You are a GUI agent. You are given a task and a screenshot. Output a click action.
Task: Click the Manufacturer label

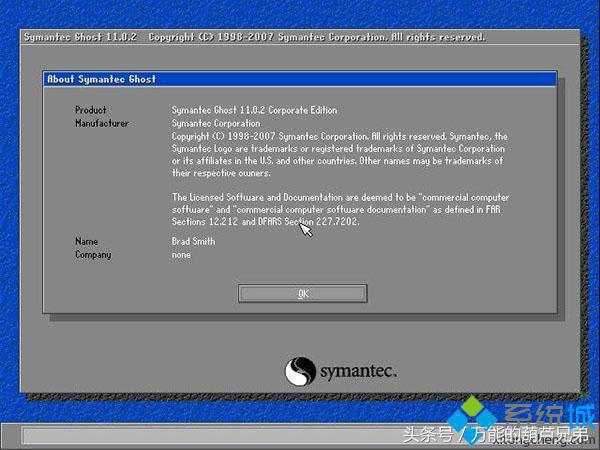pyautogui.click(x=102, y=123)
